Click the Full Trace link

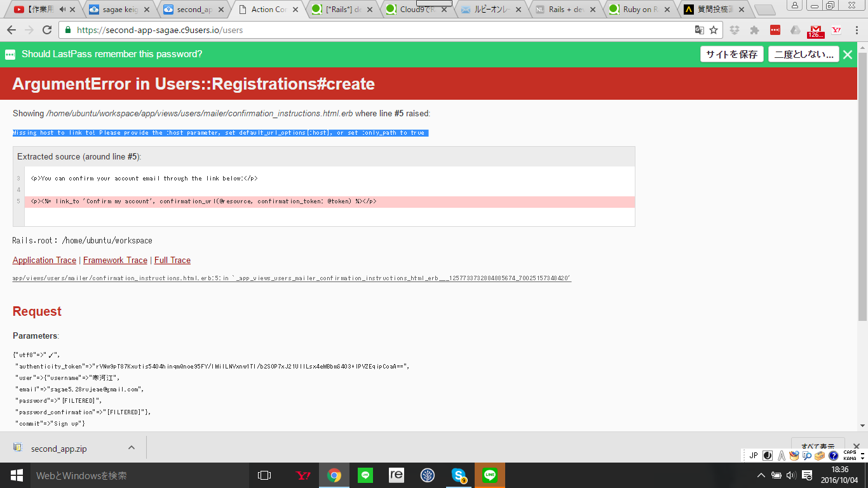point(172,260)
